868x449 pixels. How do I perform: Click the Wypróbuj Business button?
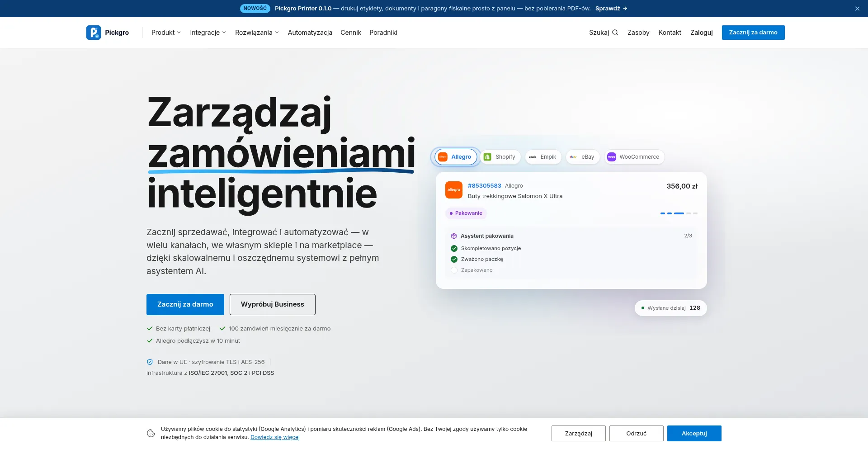pyautogui.click(x=273, y=304)
